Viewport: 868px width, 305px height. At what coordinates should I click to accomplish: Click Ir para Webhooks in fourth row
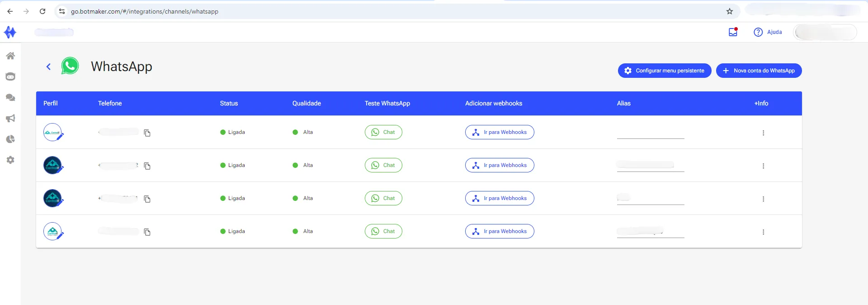(x=500, y=231)
